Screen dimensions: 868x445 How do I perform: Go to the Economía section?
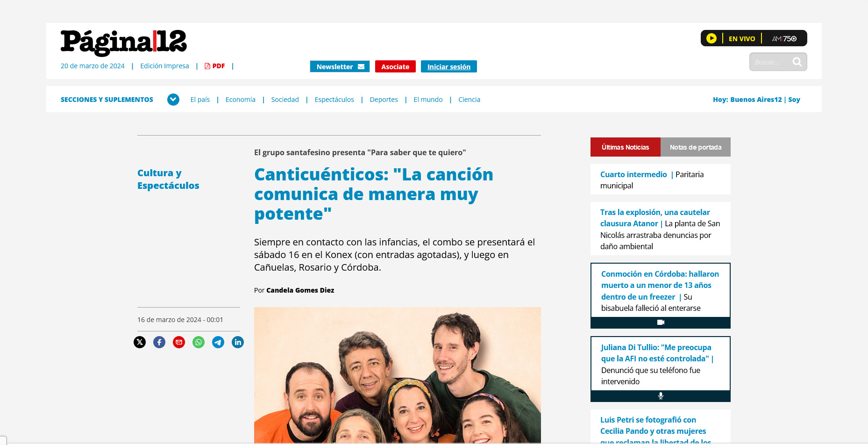(241, 100)
